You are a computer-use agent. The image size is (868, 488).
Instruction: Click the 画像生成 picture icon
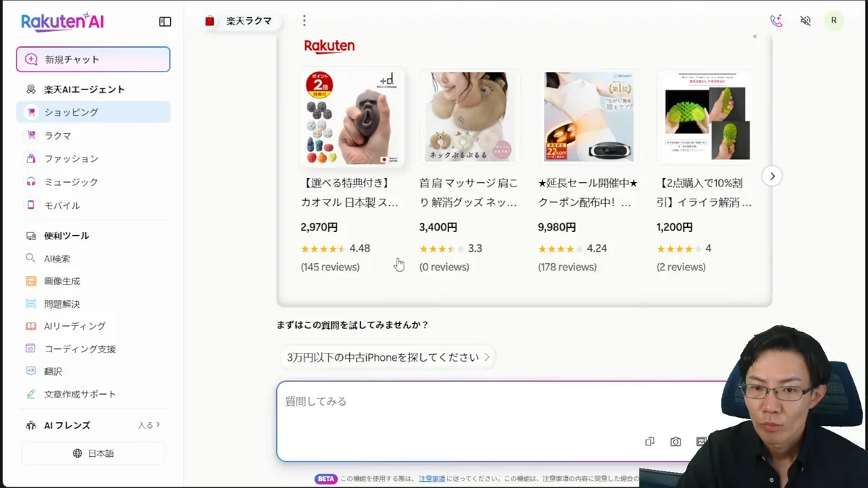click(30, 281)
